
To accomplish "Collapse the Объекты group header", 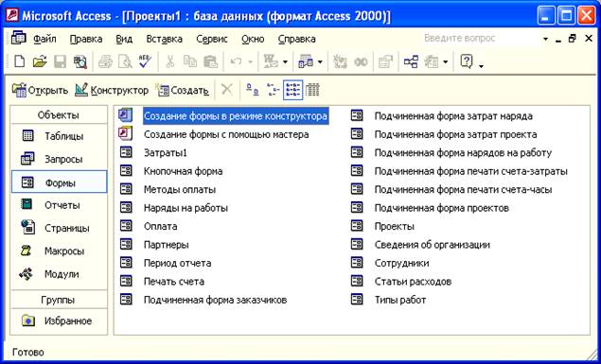I will click(59, 115).
